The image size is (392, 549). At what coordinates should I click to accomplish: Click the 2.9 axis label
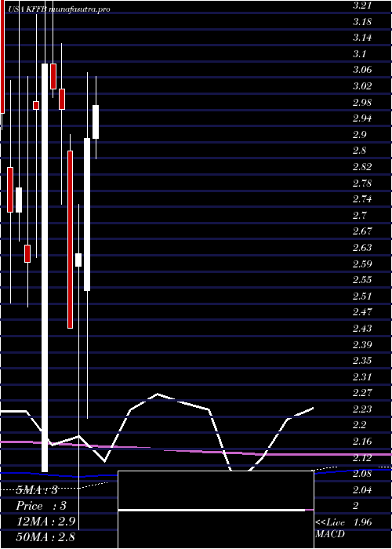point(359,135)
